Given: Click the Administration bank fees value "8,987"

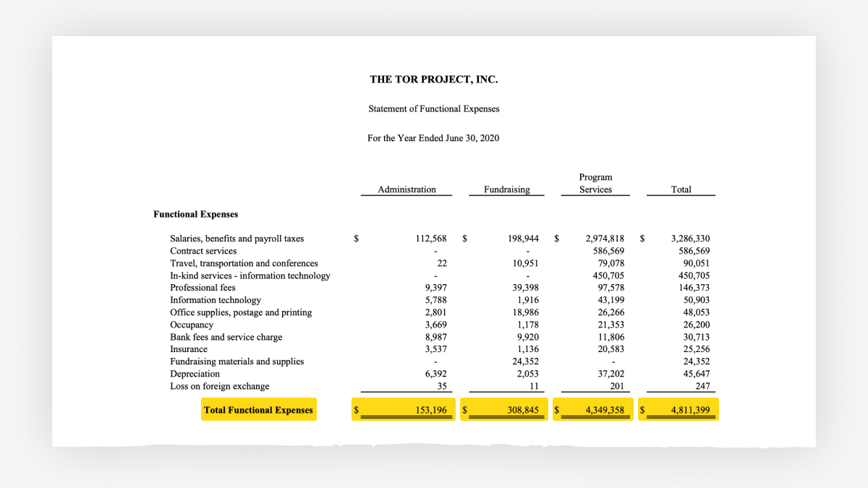Looking at the screenshot, I should (x=435, y=337).
